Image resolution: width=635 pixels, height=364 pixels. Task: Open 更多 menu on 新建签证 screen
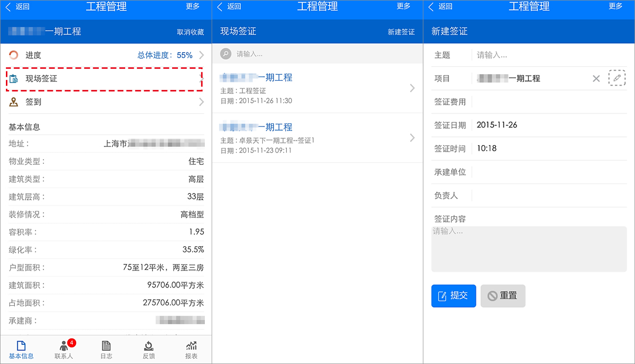click(x=615, y=6)
